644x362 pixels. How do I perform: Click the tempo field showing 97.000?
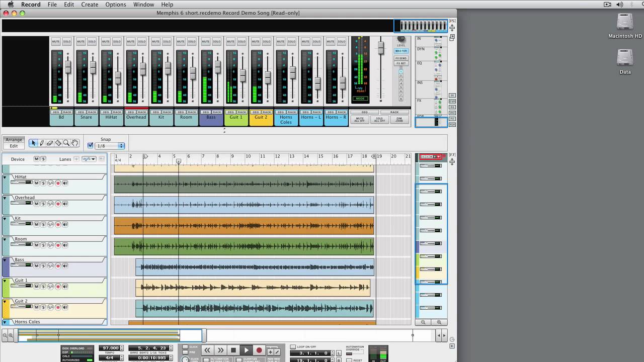pos(110,348)
